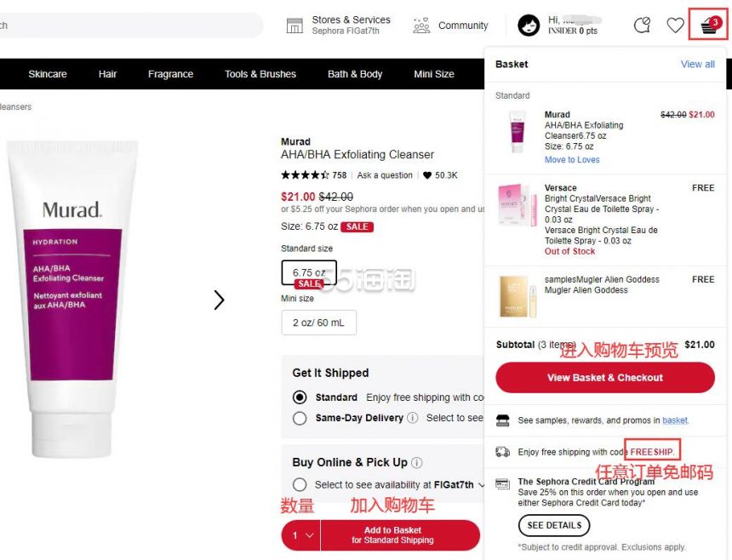Open the Fragrance menu
Viewport: 732px width, 560px height.
[170, 74]
